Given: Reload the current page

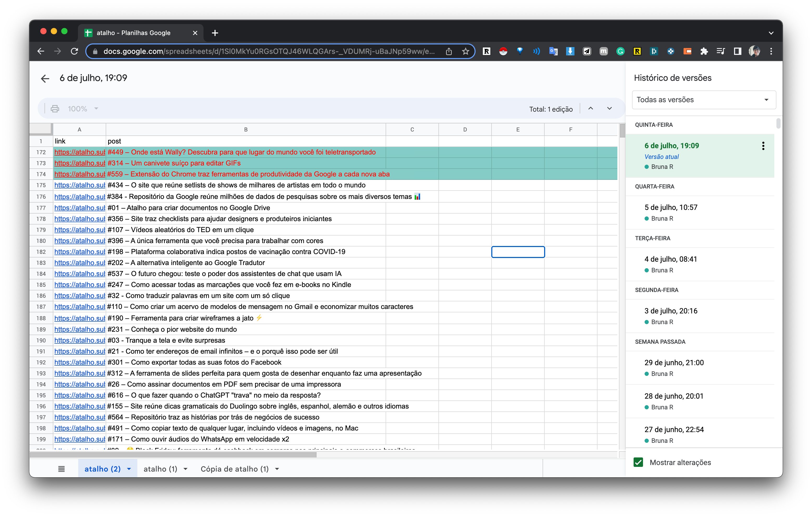Looking at the screenshot, I should (75, 51).
